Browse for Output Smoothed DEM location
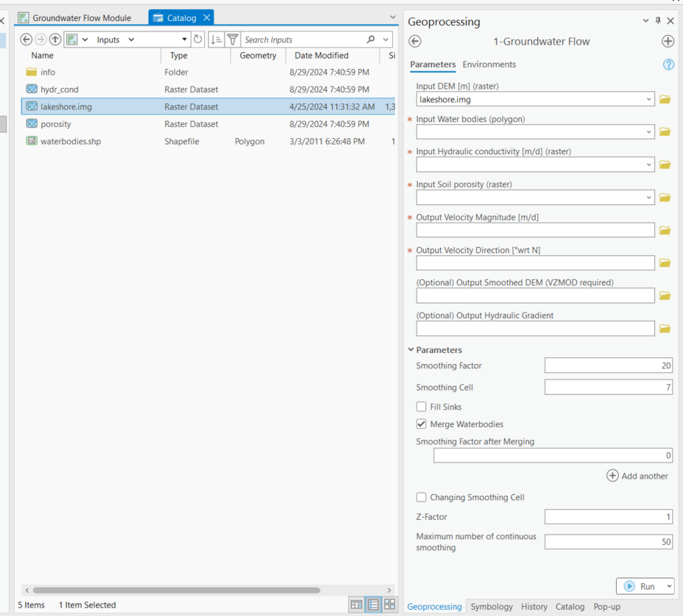This screenshot has width=683, height=616. pos(665,296)
